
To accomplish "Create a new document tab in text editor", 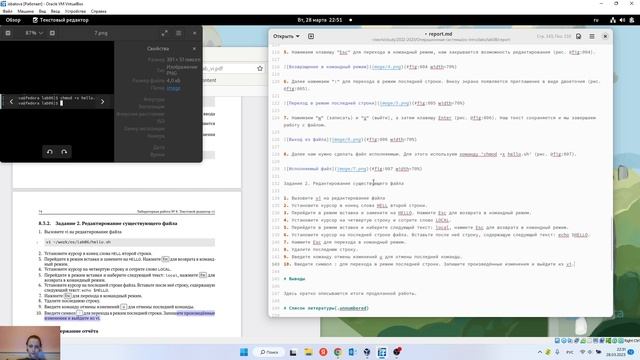I will tap(311, 36).
